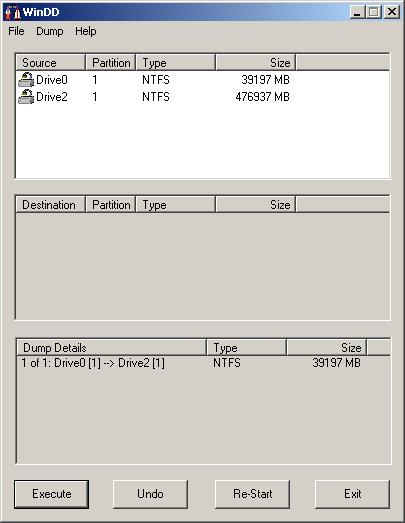Screen dimensions: 405x523
Task: Open the Help menu
Action: (85, 31)
